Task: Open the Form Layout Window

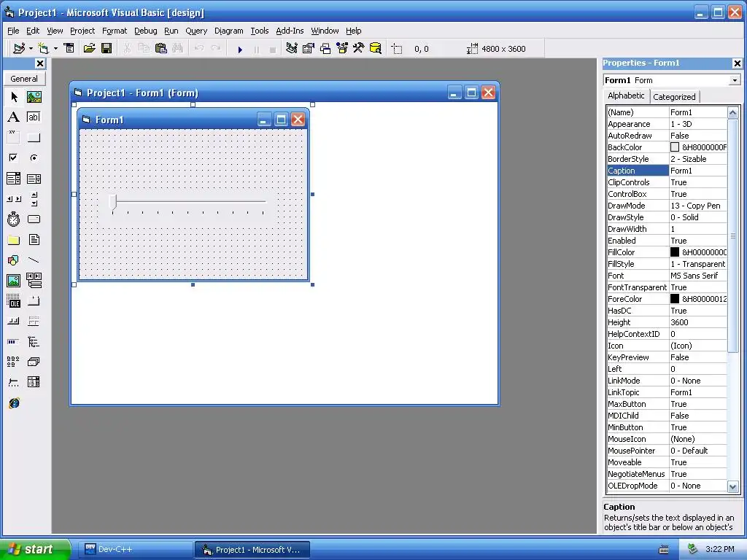Action: click(325, 48)
